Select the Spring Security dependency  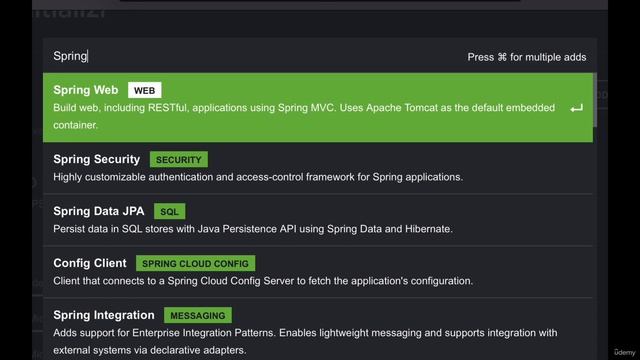click(x=318, y=168)
